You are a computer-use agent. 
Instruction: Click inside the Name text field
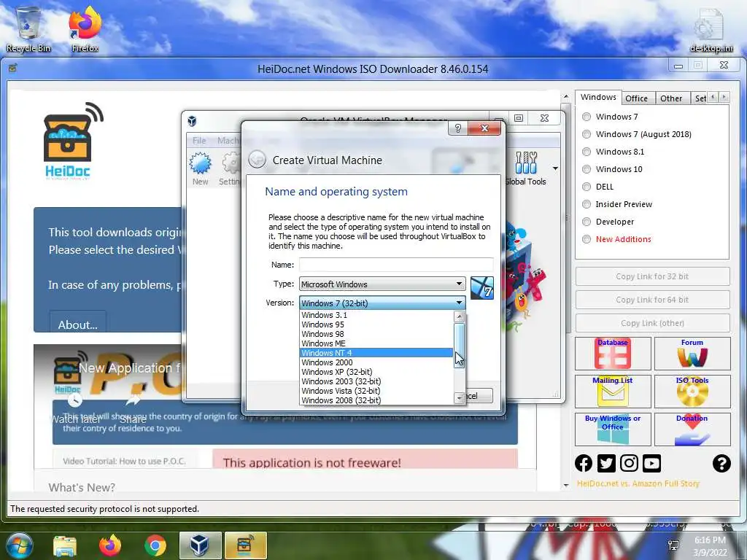396,265
